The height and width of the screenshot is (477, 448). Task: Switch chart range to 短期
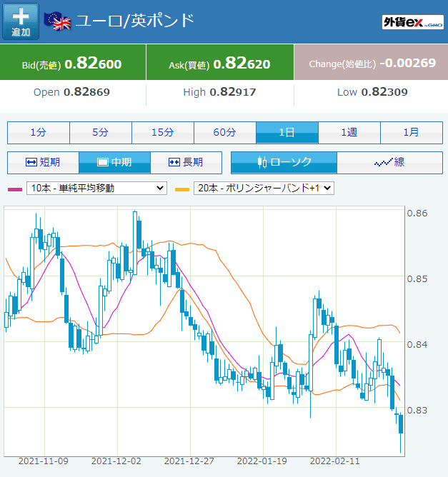(43, 162)
